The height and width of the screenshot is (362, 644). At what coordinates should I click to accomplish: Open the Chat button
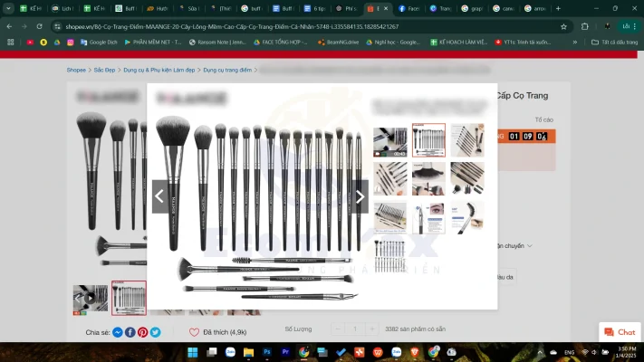(620, 332)
